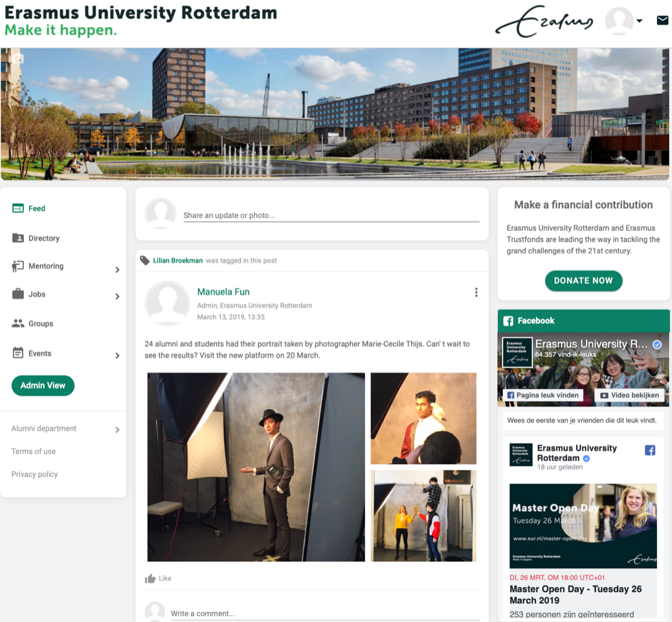The width and height of the screenshot is (672, 622).
Task: Click the Pagina leuk vinden button
Action: 543,395
